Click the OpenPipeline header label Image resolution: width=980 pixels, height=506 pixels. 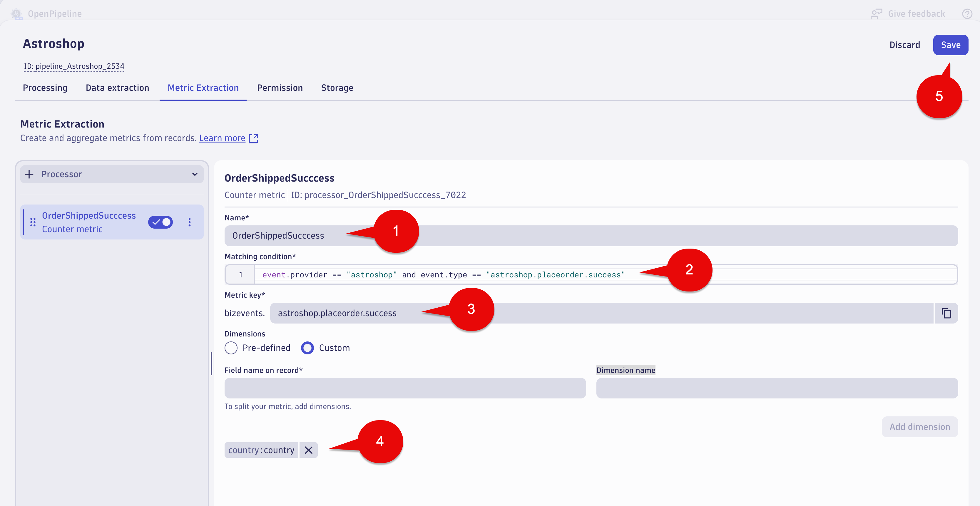pyautogui.click(x=55, y=14)
